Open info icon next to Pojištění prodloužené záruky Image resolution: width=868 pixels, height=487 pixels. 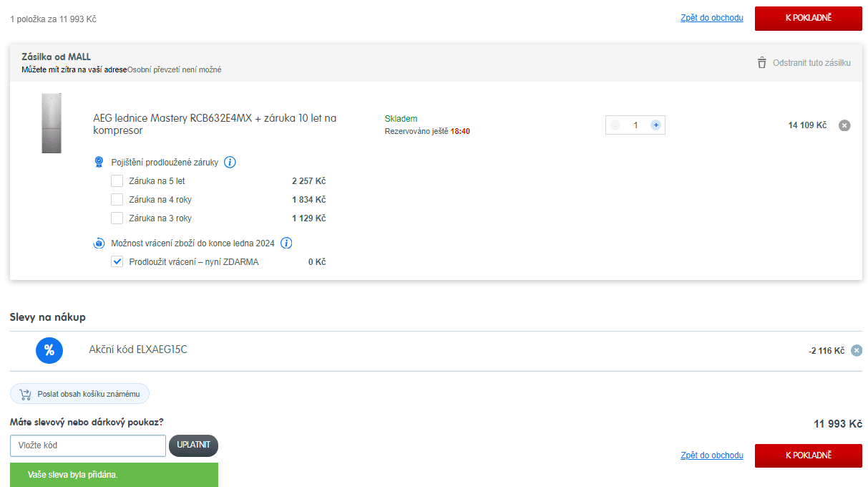pyautogui.click(x=230, y=163)
